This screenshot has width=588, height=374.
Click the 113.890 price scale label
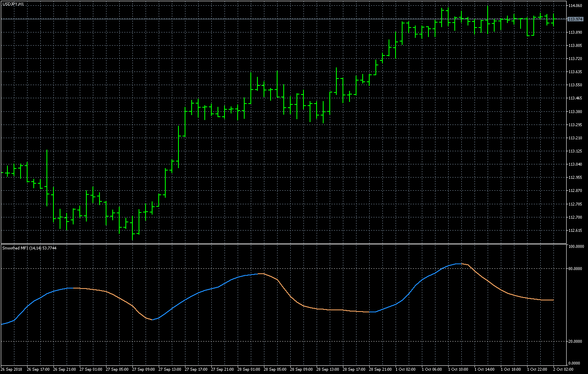pos(575,32)
